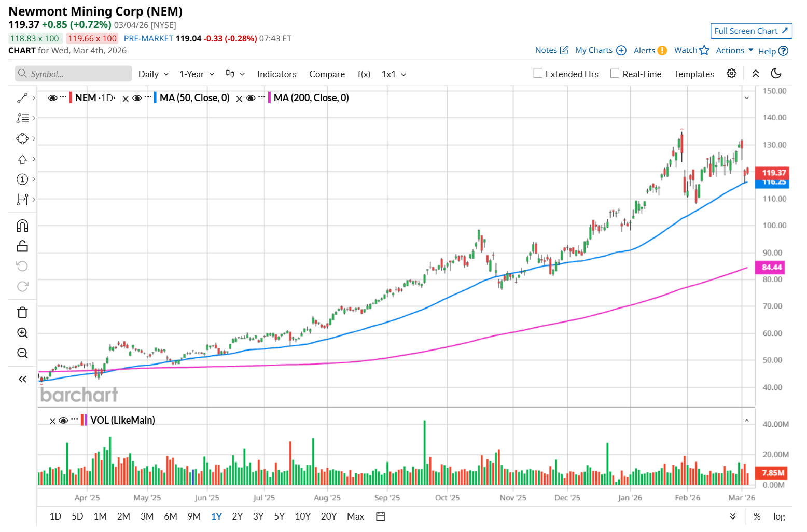The width and height of the screenshot is (807, 532).
Task: Expand the 1-Year period dropdown
Action: [197, 74]
